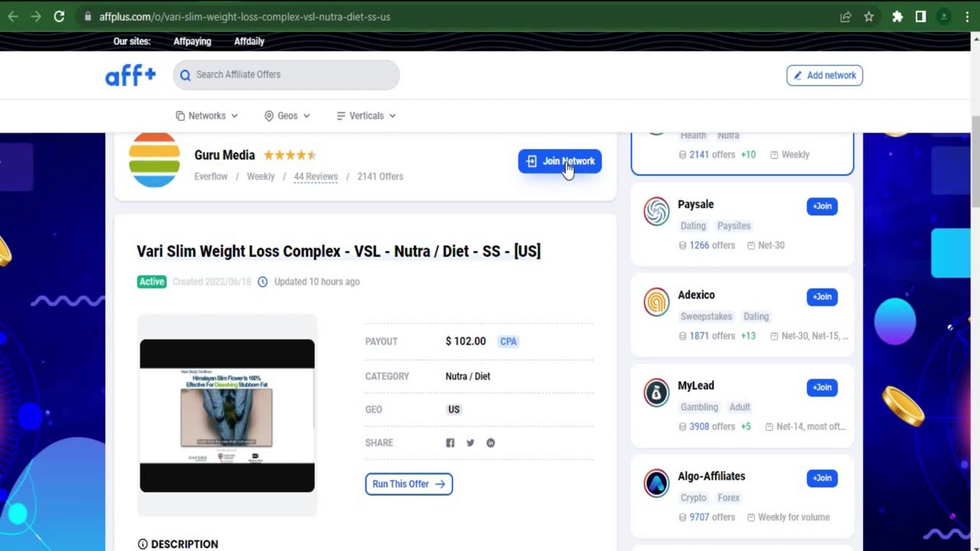Click the Adult tag under MyLead
Image resolution: width=980 pixels, height=551 pixels.
(x=740, y=407)
